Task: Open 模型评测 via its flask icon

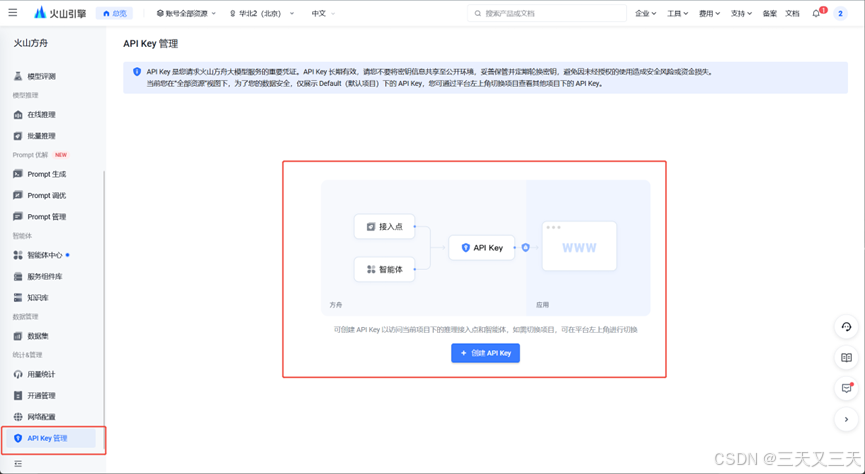Action: [18, 76]
